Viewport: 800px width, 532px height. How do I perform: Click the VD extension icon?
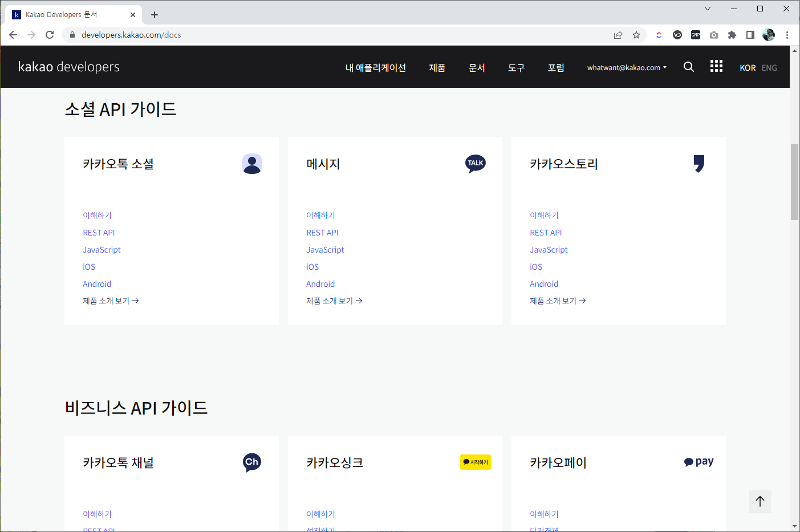tap(677, 35)
